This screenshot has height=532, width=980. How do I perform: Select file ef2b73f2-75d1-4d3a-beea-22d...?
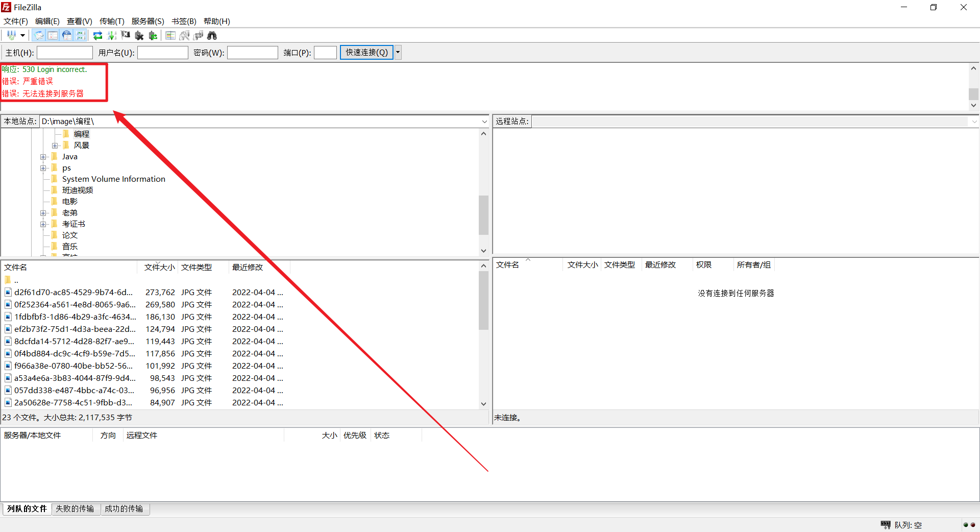pyautogui.click(x=75, y=329)
